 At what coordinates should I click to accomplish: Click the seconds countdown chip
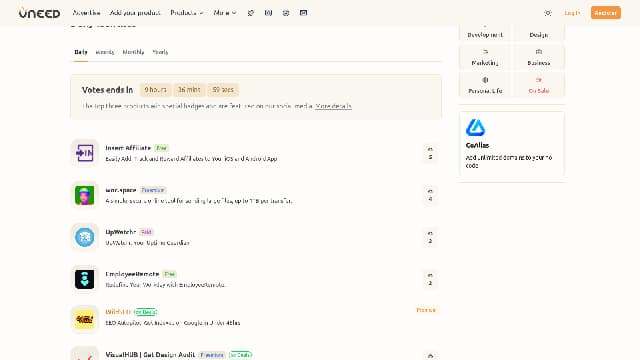[223, 90]
